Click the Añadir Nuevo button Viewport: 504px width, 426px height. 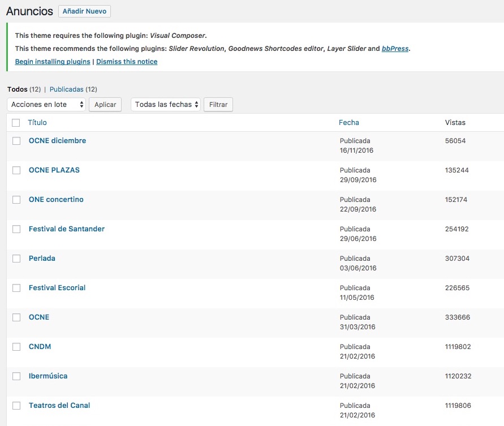pos(84,11)
